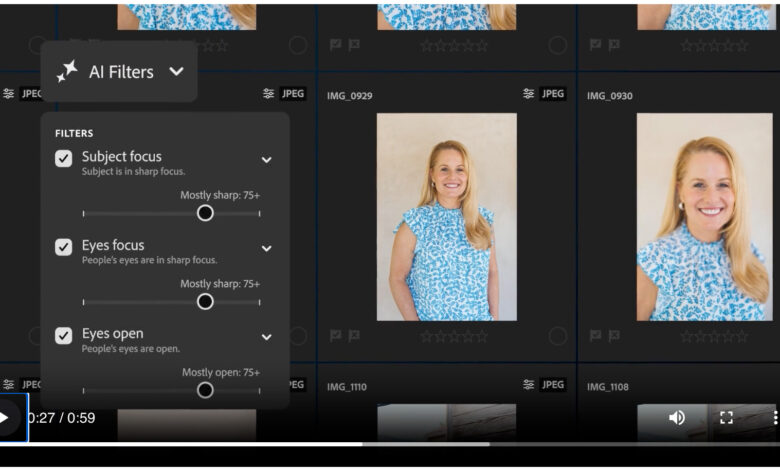Toggle the selection circle above the IMG_0930 label
Viewport: 780px width, 470px height.
(x=558, y=45)
